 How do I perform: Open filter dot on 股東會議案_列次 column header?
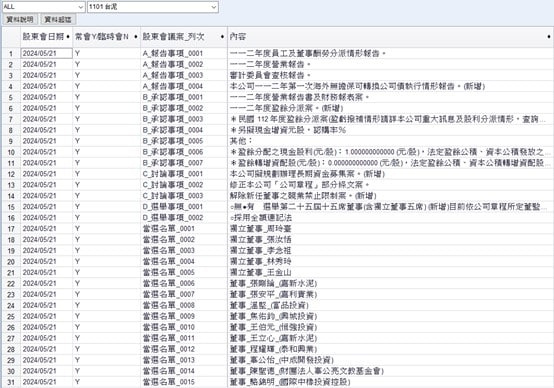pyautogui.click(x=222, y=37)
